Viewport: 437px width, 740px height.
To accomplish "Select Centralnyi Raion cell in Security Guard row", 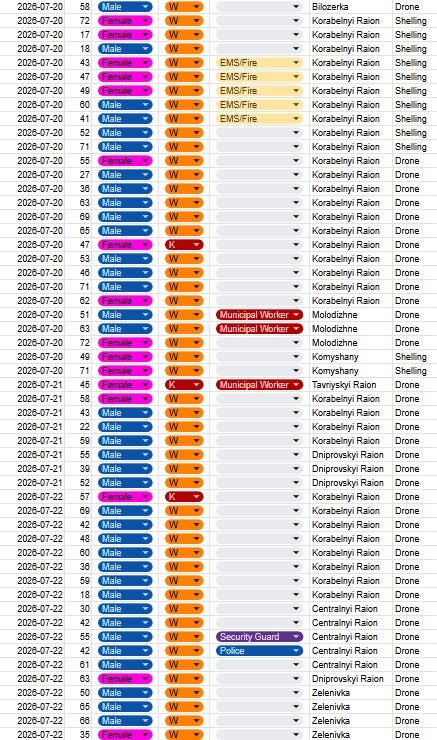I will [x=350, y=637].
